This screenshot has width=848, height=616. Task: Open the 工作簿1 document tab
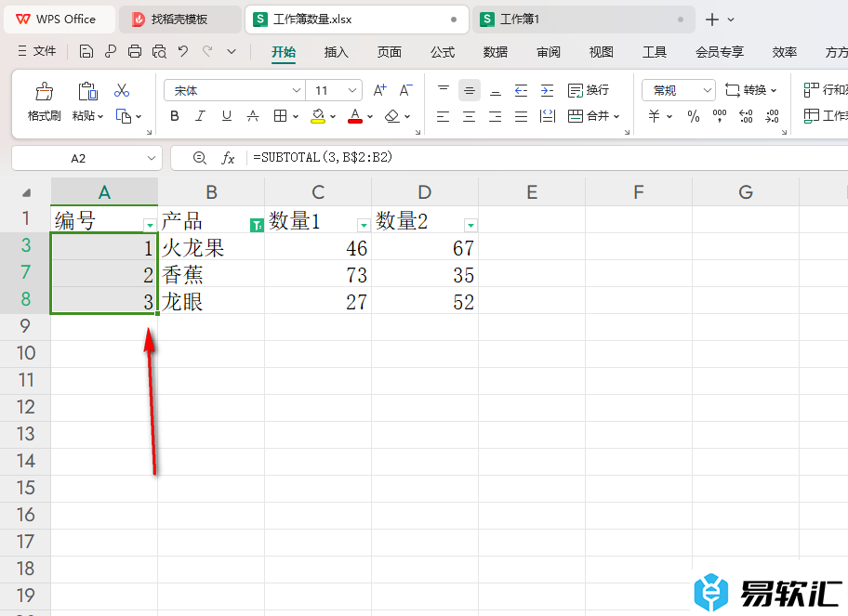point(584,20)
